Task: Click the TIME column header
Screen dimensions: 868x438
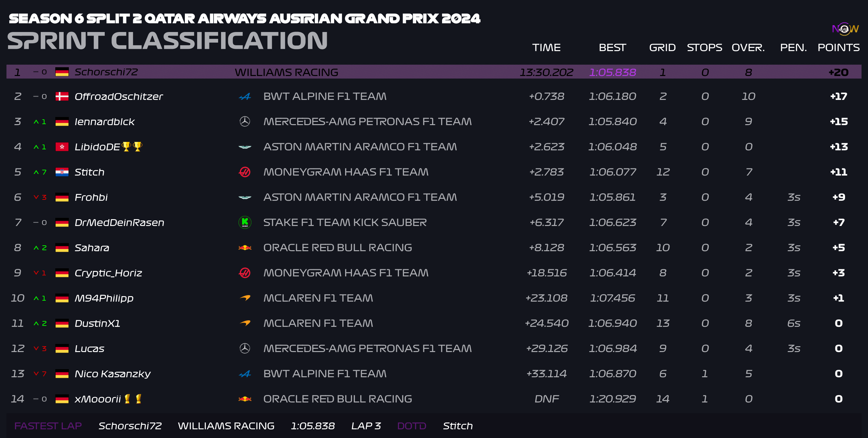Action: coord(546,48)
